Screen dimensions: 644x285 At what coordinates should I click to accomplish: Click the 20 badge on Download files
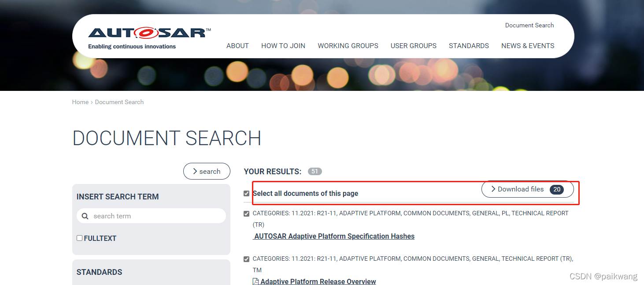pos(557,189)
